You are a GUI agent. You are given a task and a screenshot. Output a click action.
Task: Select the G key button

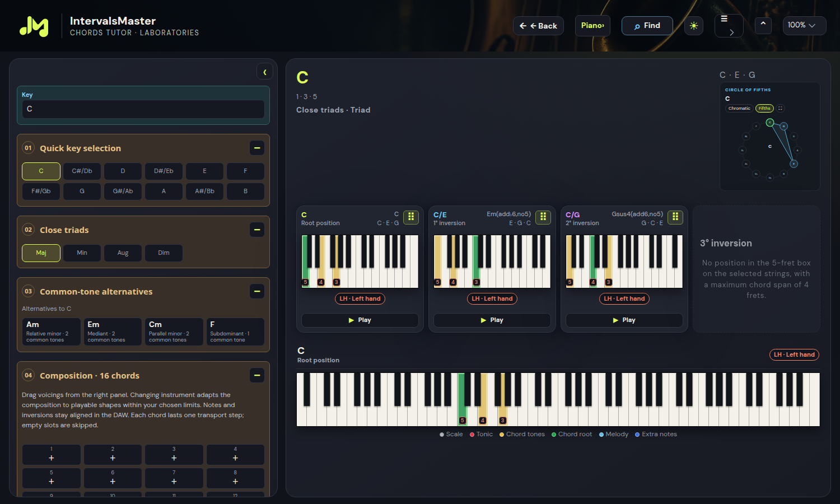[x=82, y=191]
